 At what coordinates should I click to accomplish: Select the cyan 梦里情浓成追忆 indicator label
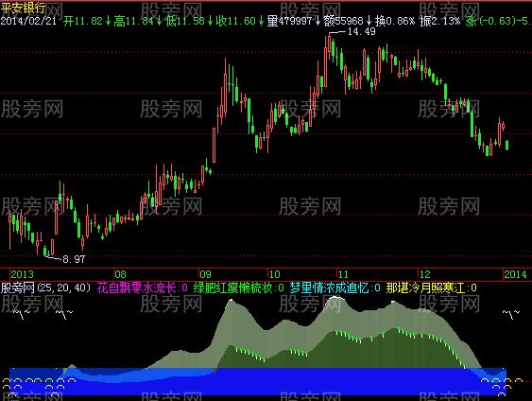tap(335, 288)
